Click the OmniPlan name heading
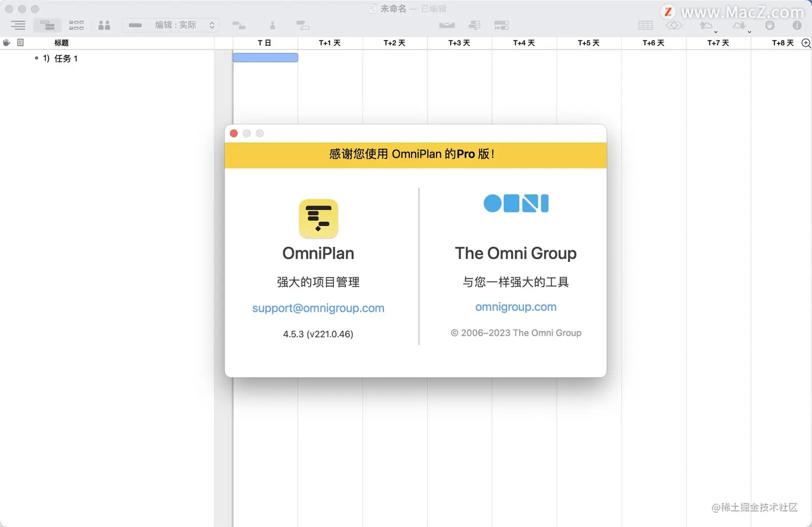Image resolution: width=812 pixels, height=527 pixels. coord(318,253)
